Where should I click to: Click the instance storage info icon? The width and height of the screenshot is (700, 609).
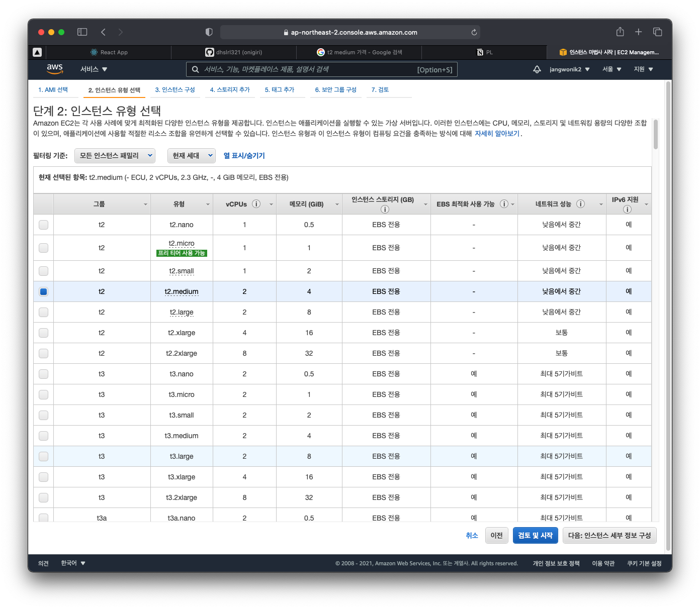[x=385, y=210]
